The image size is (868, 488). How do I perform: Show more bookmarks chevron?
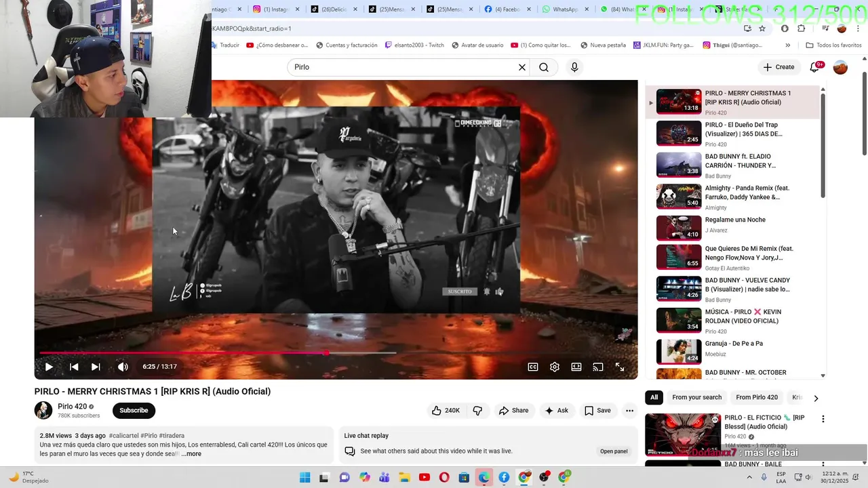coord(787,45)
